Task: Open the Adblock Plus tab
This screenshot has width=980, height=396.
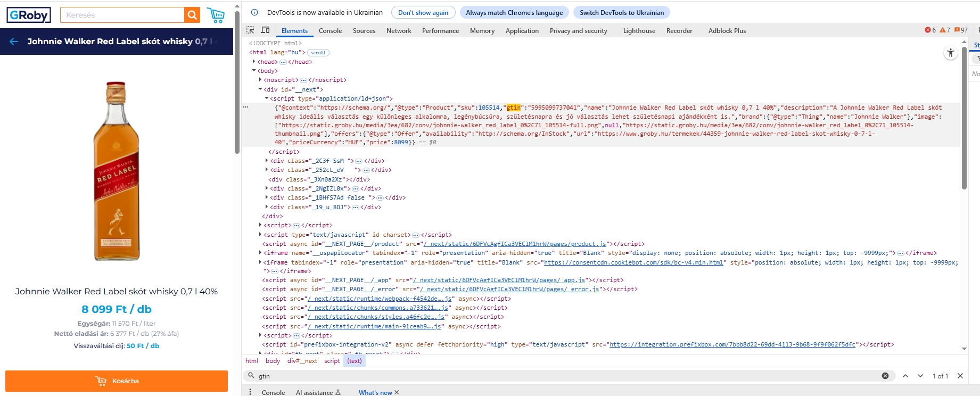Action: pos(727,31)
